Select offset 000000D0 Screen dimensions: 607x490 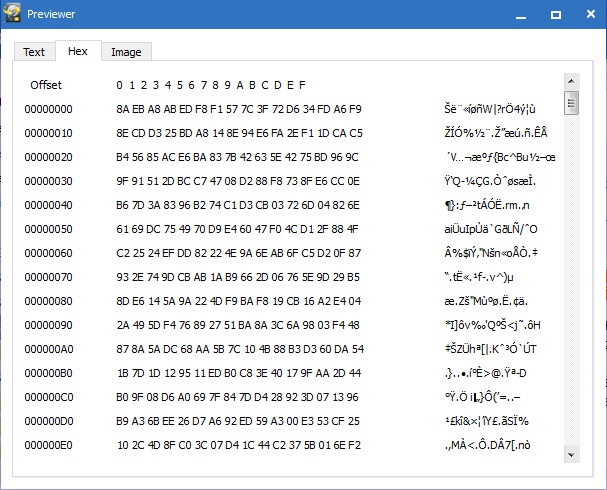(x=49, y=421)
